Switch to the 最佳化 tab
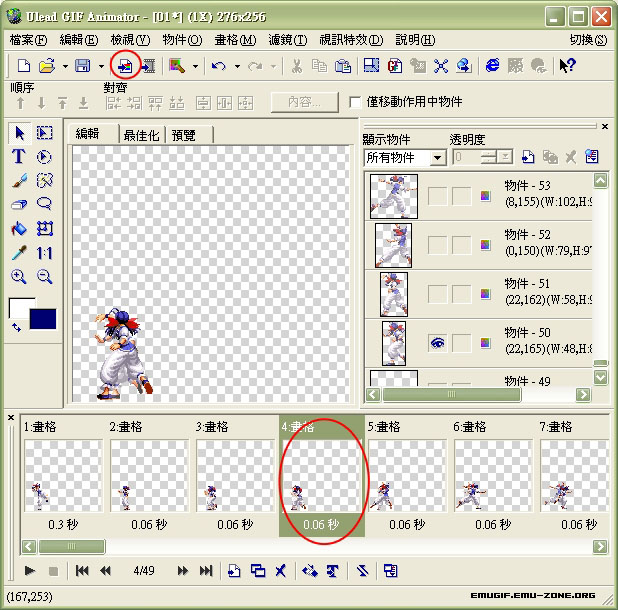Image resolution: width=618 pixels, height=610 pixels. click(x=141, y=135)
